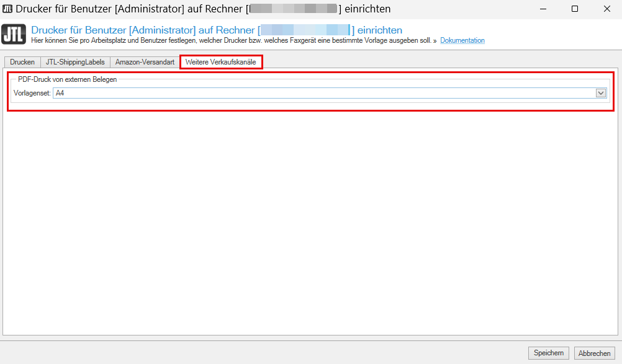This screenshot has height=364, width=622.
Task: Click the Vorlagenset field showing A4
Action: [323, 93]
